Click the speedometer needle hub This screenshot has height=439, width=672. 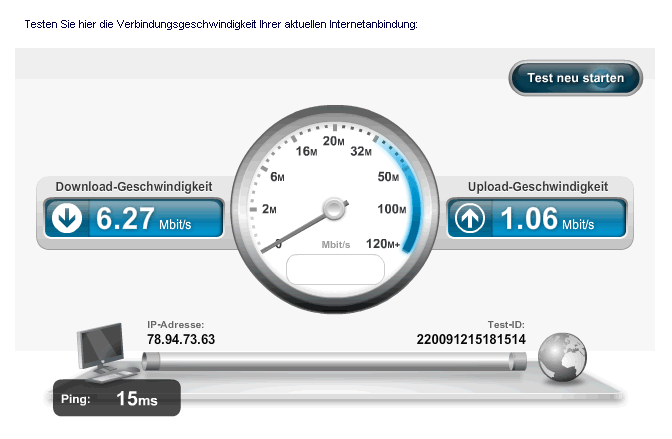pyautogui.click(x=334, y=209)
